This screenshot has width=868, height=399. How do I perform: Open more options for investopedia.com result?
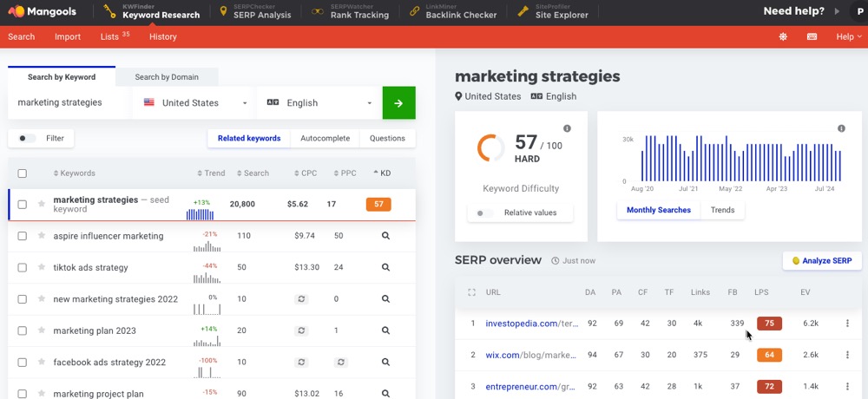click(847, 324)
